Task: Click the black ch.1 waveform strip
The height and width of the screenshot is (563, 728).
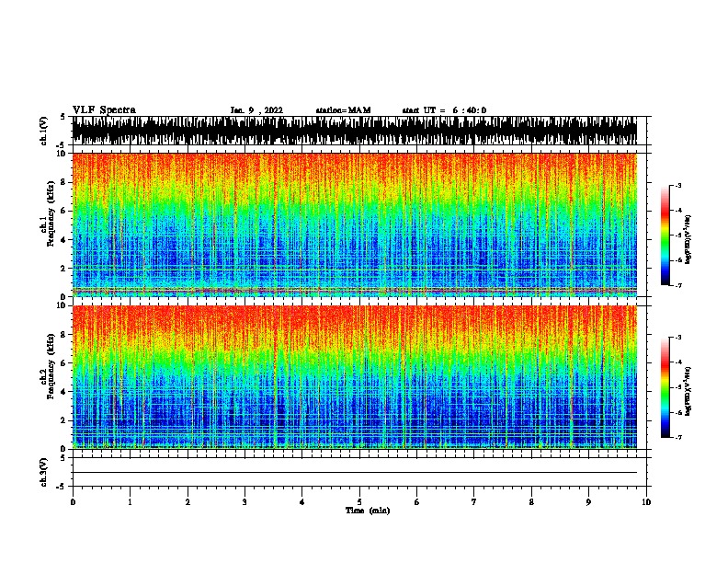Action: coord(354,131)
